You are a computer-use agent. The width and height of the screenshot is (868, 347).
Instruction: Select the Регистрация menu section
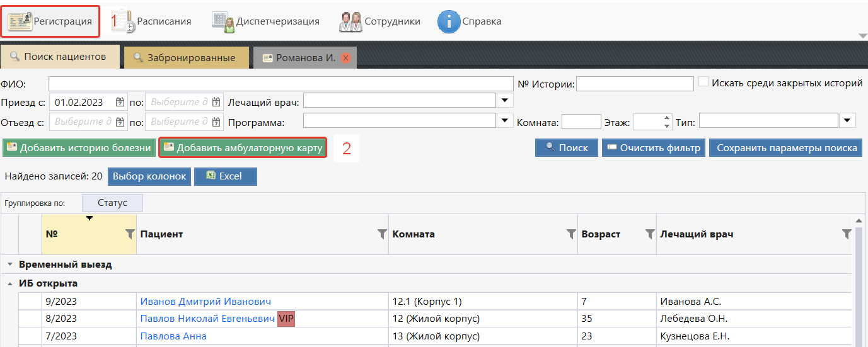[x=50, y=21]
